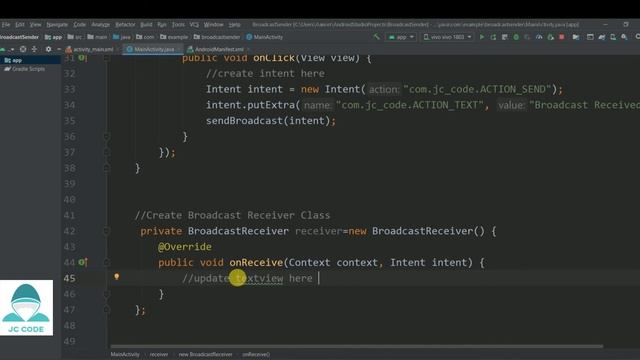Click 'broadcastsender' package in navigation bar
This screenshot has height=360, width=640.
click(217, 37)
